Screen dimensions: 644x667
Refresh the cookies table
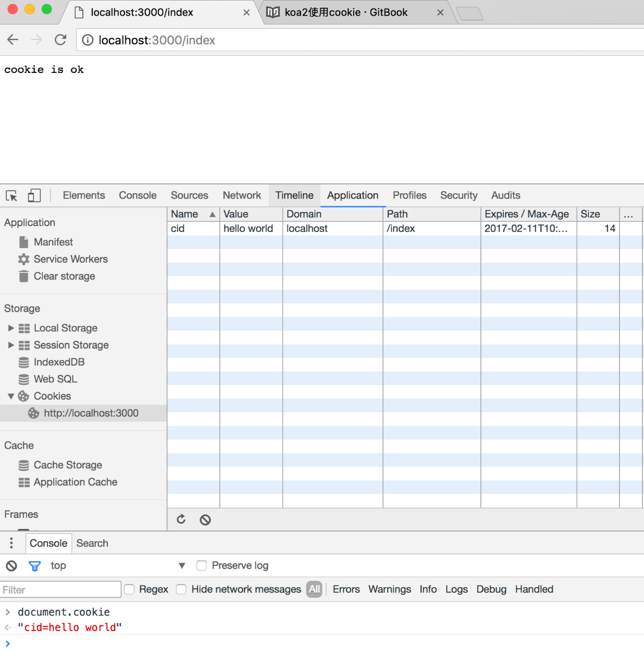coord(181,520)
